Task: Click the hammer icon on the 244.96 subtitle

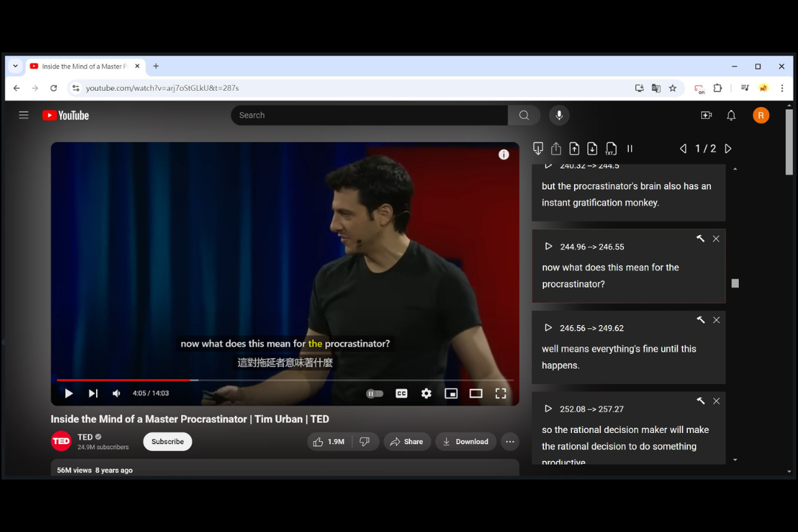Action: tap(700, 239)
